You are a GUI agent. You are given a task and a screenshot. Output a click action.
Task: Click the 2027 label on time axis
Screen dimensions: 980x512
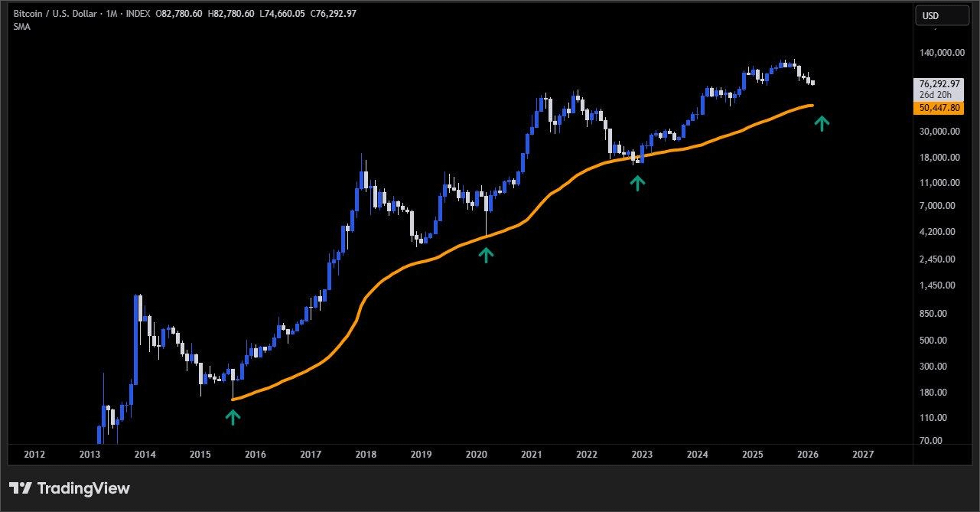[x=863, y=455]
